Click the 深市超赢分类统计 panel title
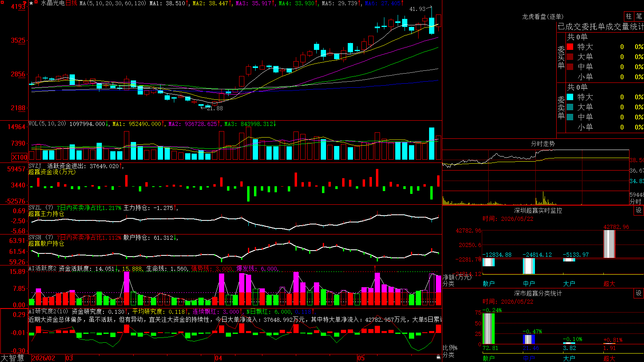 point(538,293)
